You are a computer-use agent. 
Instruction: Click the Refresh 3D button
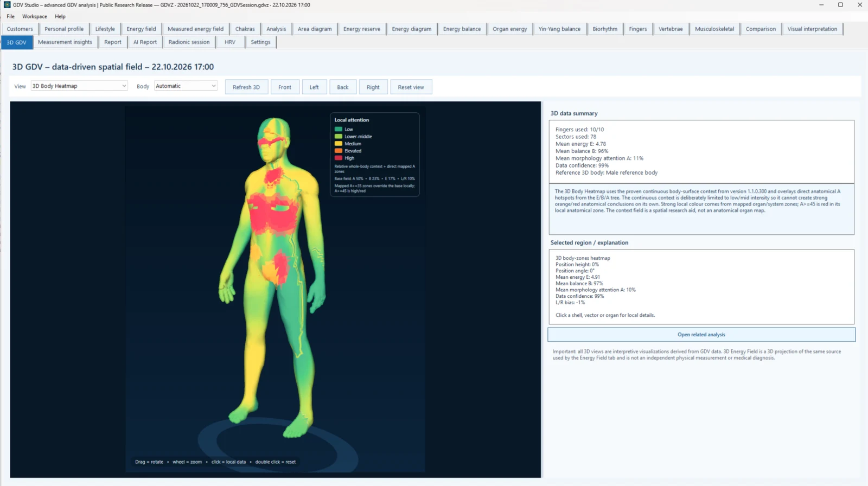[x=246, y=87]
